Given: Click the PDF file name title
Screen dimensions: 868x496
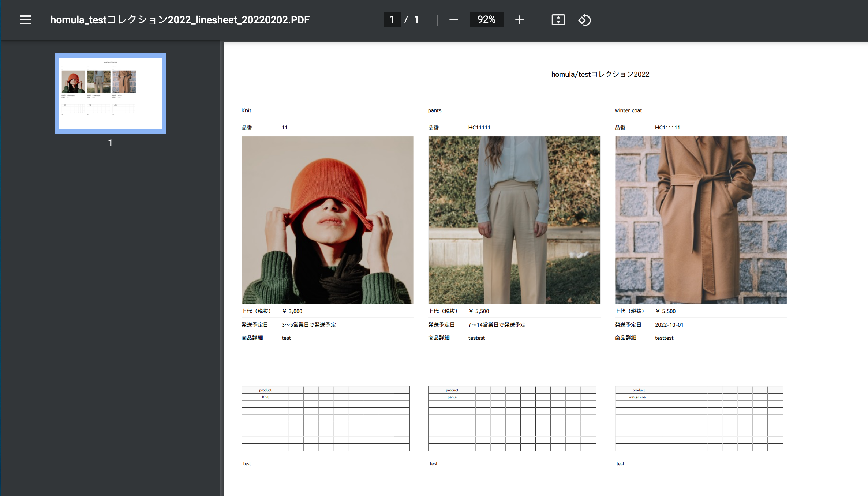Looking at the screenshot, I should (180, 20).
